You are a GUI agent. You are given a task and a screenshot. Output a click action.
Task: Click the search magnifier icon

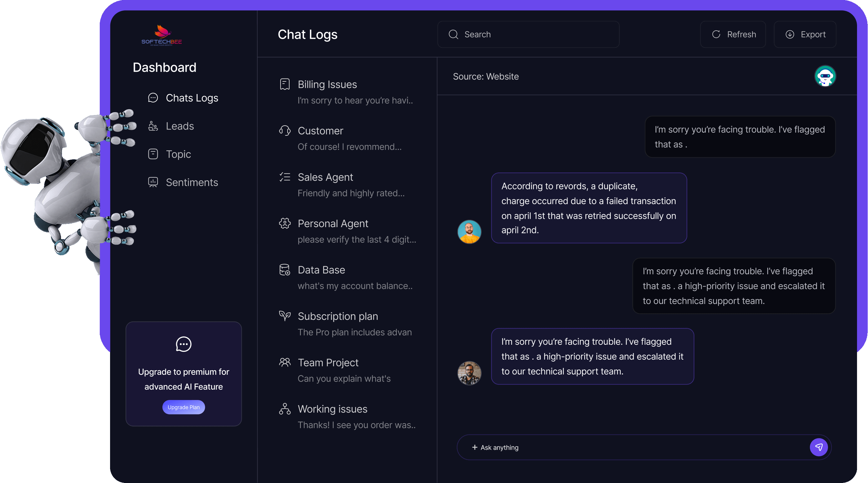453,34
